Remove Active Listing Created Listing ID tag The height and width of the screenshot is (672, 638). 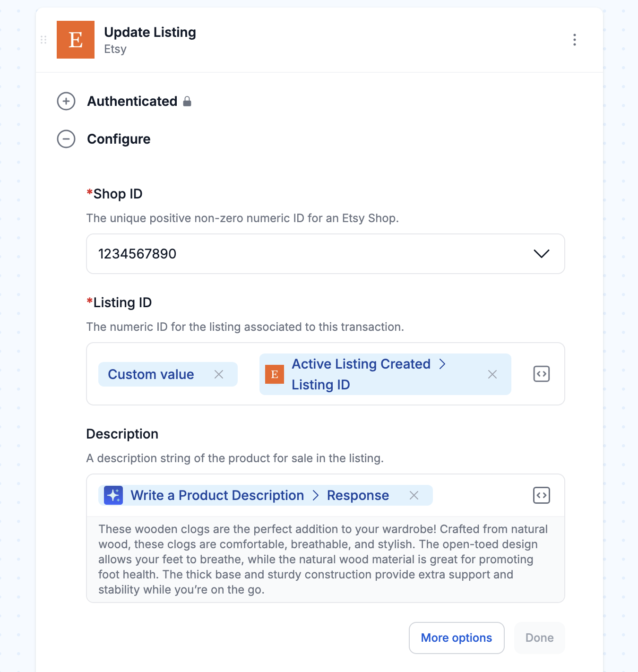click(492, 374)
